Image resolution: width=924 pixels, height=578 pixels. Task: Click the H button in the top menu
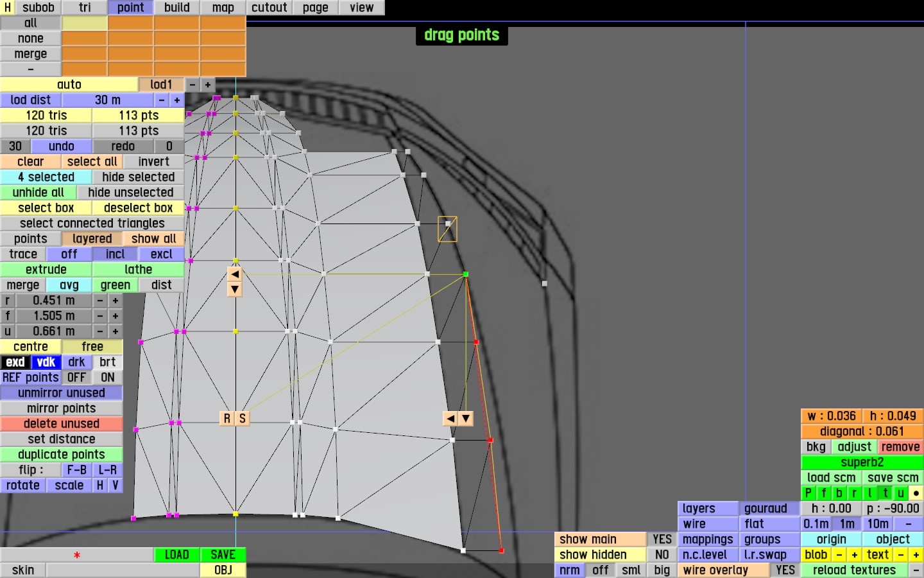(8, 8)
